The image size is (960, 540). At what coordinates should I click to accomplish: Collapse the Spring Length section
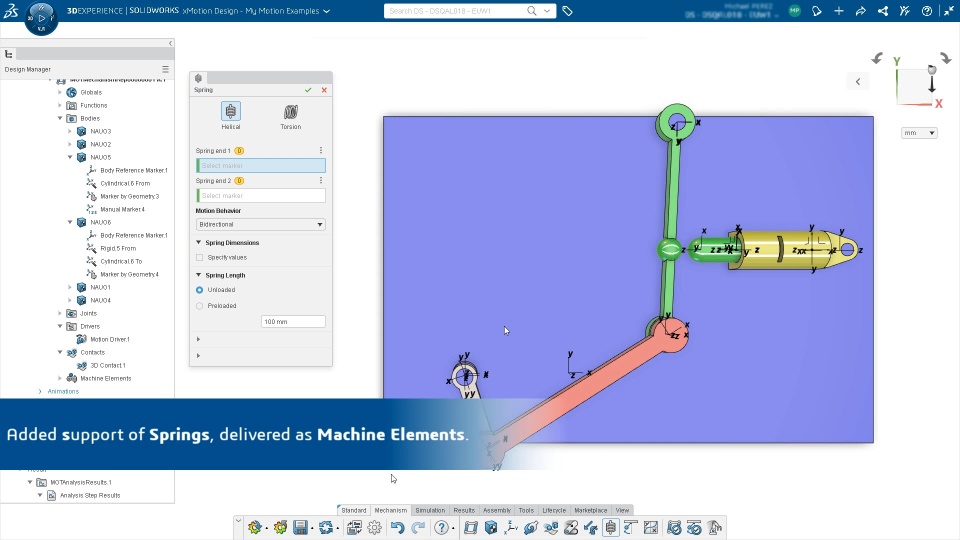(198, 275)
